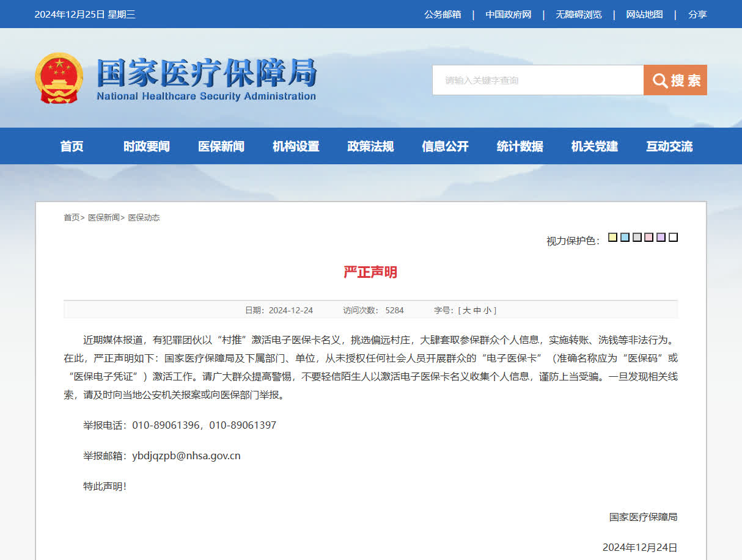Click the national emblem logo icon
Screen dimensions: 742x560
click(59, 78)
